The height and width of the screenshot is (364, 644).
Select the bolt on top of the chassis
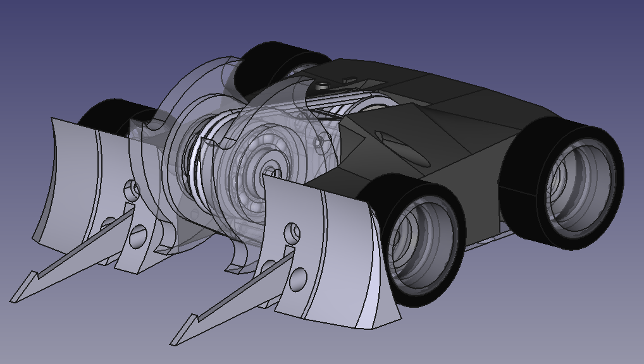click(324, 85)
